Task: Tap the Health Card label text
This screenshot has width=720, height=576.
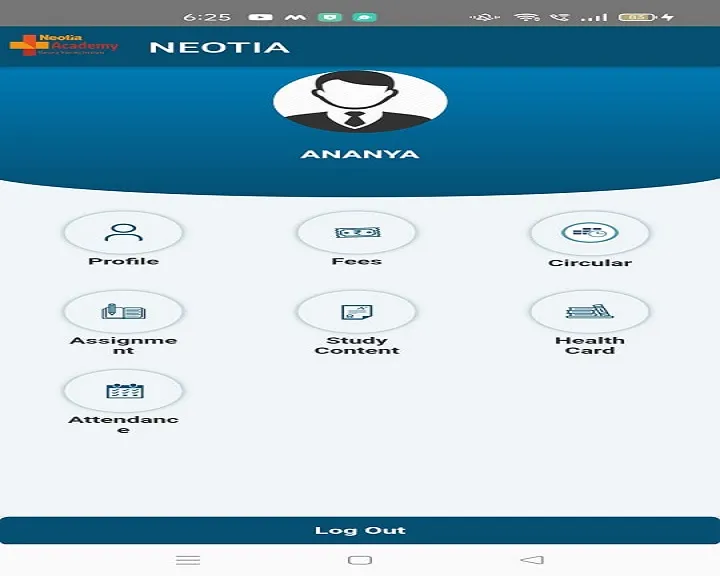Action: pyautogui.click(x=590, y=345)
